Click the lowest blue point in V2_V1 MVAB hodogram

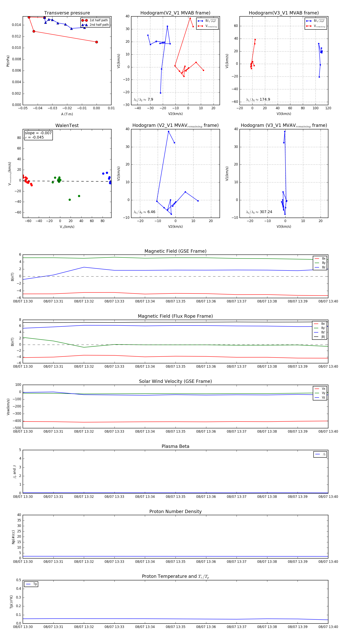coord(161,93)
